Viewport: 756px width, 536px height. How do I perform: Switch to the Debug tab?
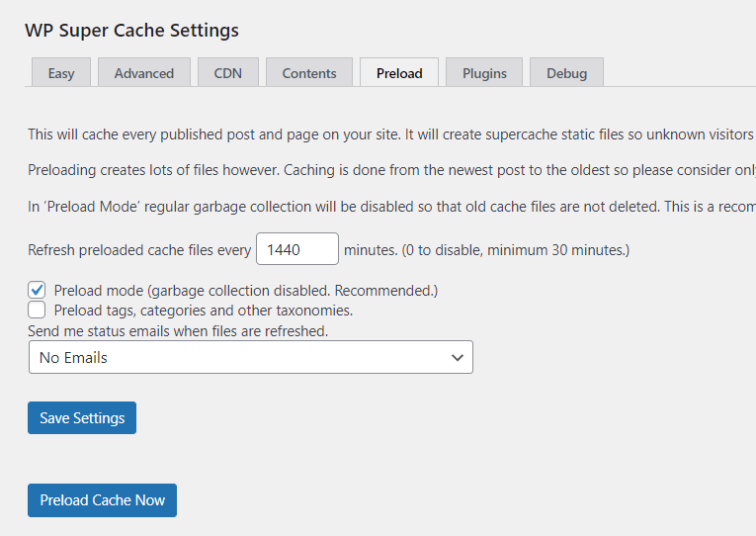pyautogui.click(x=566, y=73)
